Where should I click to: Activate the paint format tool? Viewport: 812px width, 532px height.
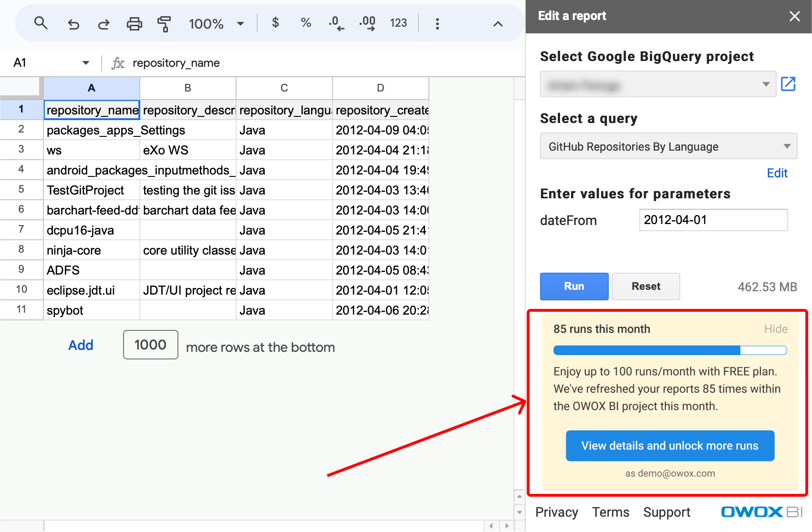point(164,23)
